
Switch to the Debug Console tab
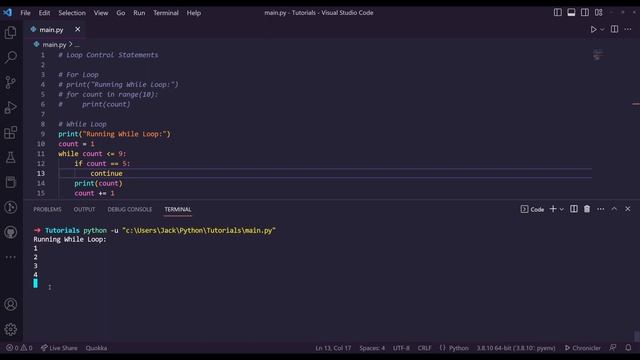pyautogui.click(x=130, y=209)
